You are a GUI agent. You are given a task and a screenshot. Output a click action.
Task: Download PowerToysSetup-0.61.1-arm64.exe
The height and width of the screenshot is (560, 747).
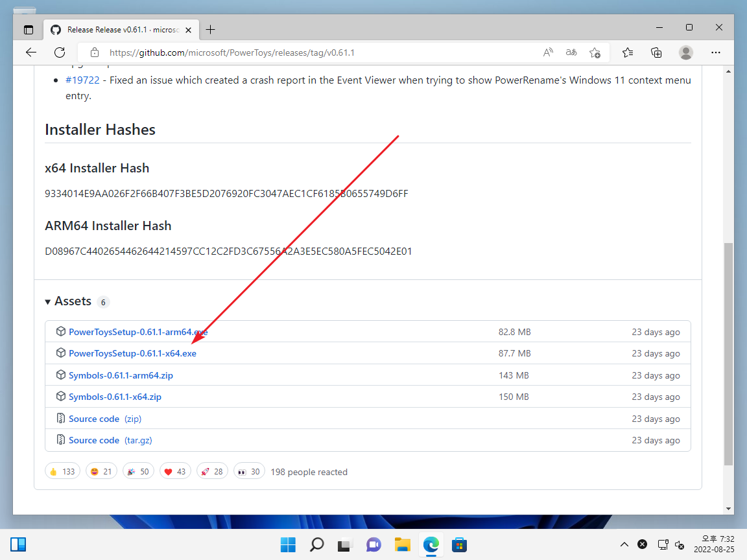[138, 332]
